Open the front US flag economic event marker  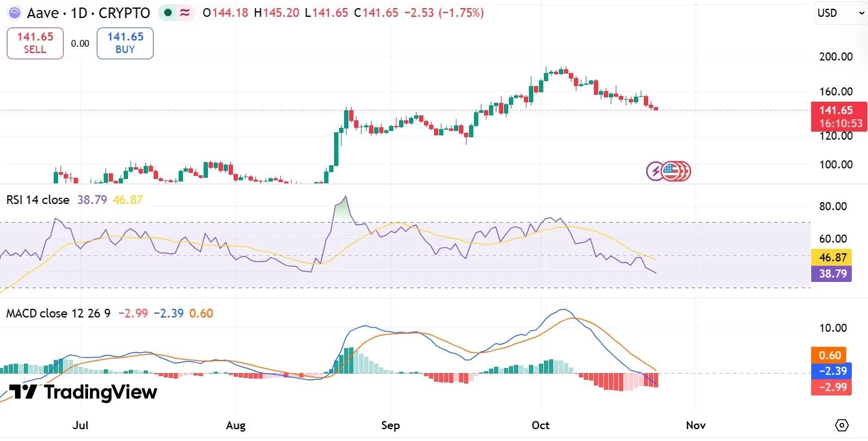pyautogui.click(x=671, y=171)
